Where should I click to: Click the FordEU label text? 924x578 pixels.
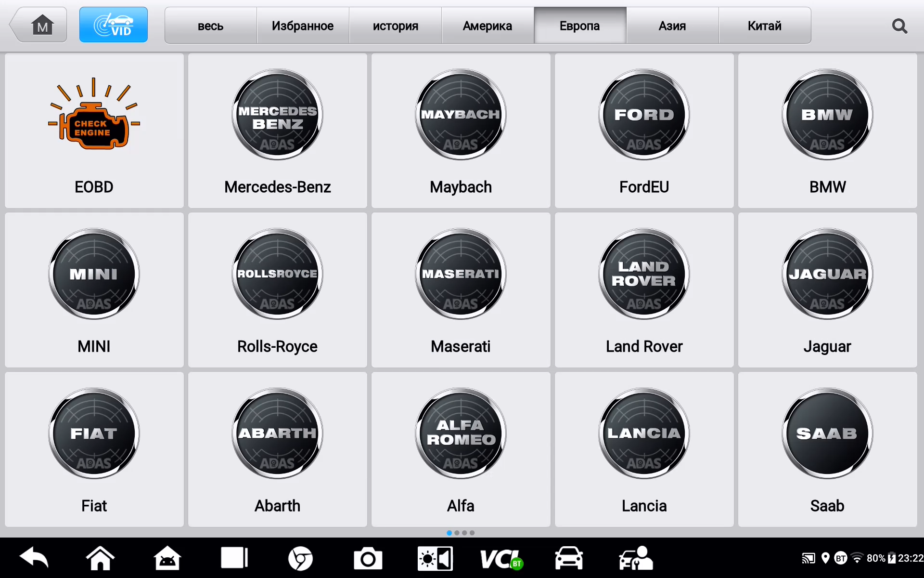(644, 187)
